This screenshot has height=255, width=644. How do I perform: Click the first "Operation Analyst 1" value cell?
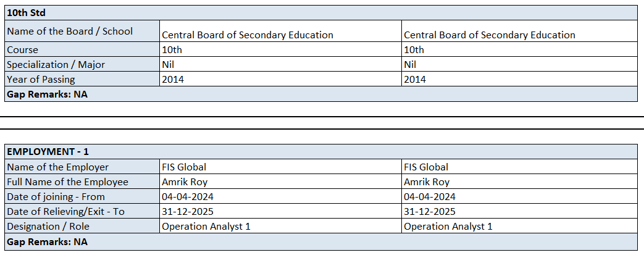coord(206,227)
